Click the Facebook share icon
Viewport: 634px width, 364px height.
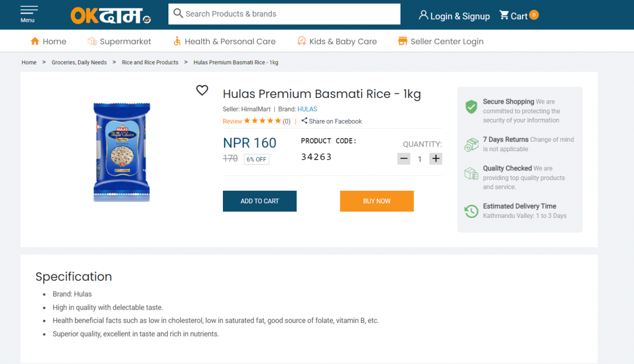(304, 121)
